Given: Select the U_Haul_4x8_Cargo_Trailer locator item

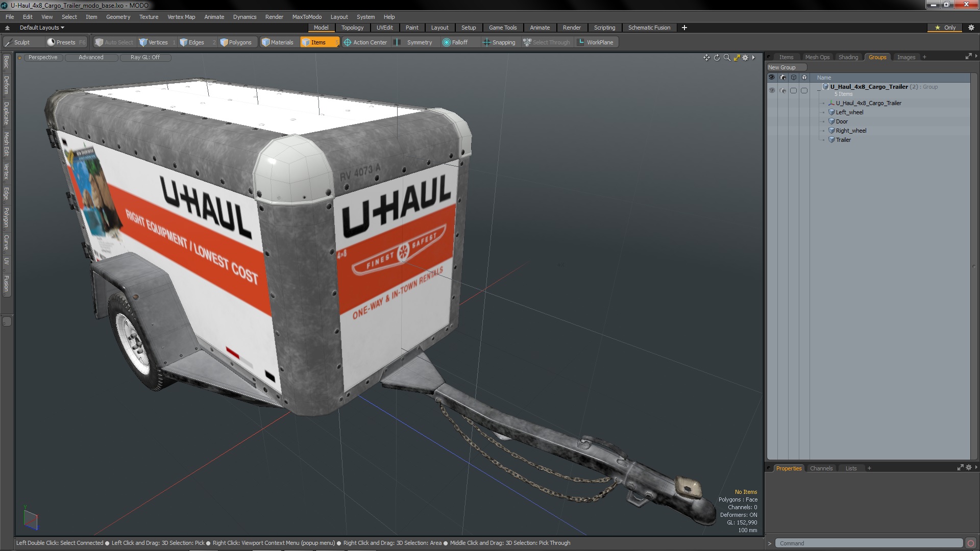Looking at the screenshot, I should 868,103.
